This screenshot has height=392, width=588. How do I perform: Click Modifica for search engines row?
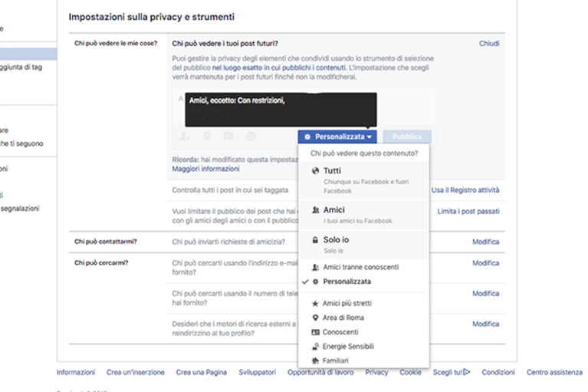tap(485, 324)
